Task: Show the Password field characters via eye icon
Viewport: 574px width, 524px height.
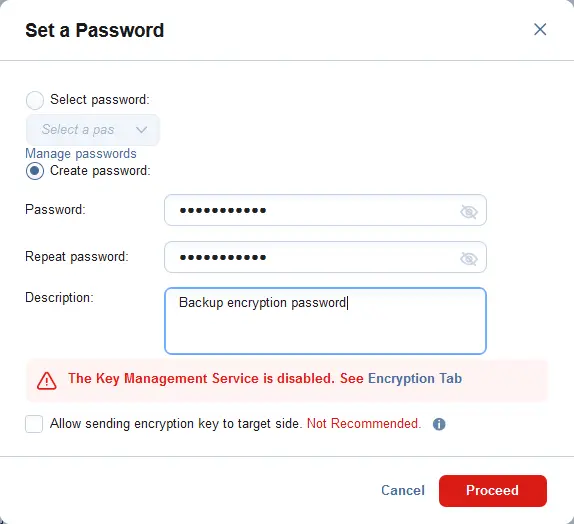Action: click(469, 211)
